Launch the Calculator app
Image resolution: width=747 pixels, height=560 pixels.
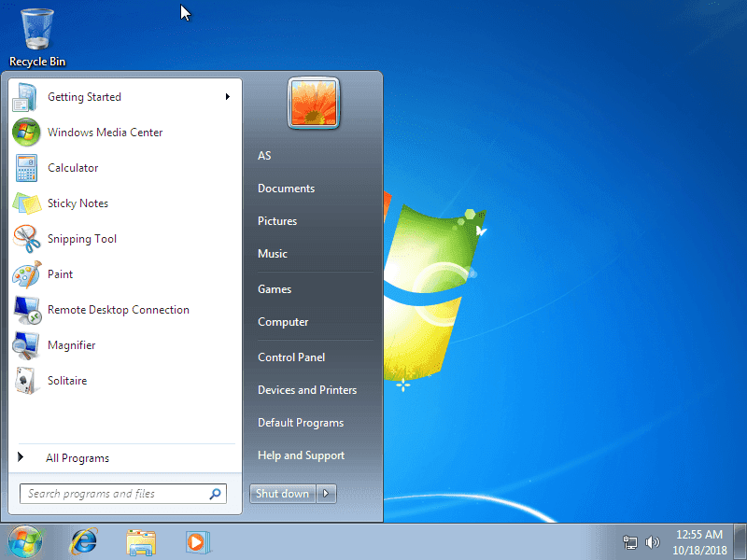pos(74,168)
